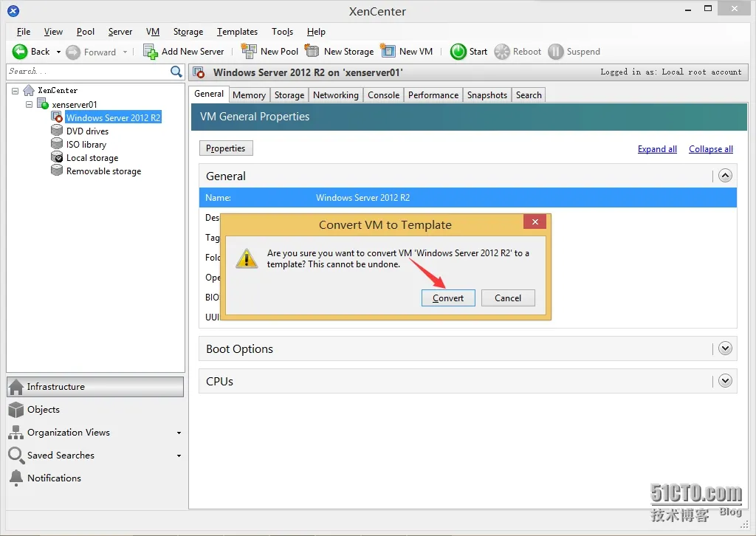Viewport: 756px width, 536px height.
Task: Click the Objects cube icon
Action: coord(16,410)
